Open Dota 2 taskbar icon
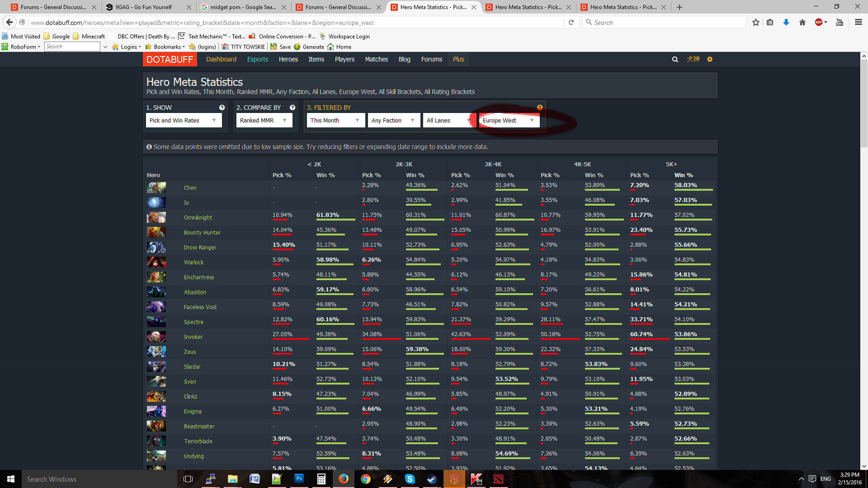 [499, 479]
